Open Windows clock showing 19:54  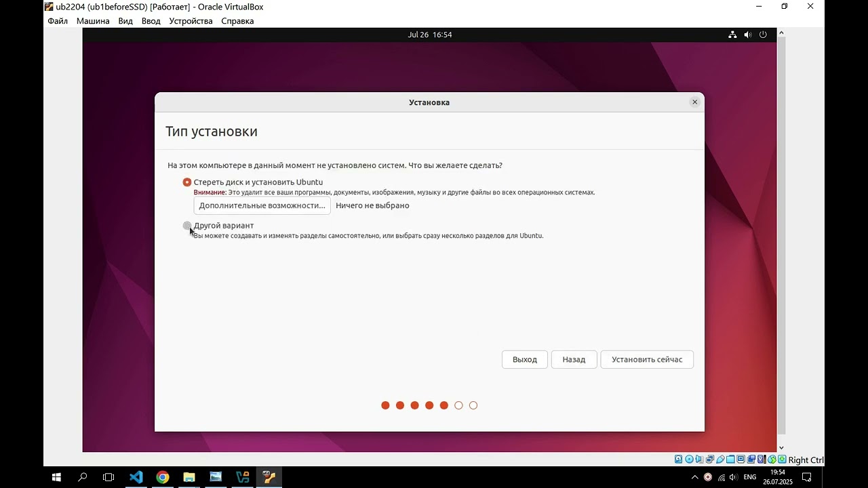tap(777, 477)
